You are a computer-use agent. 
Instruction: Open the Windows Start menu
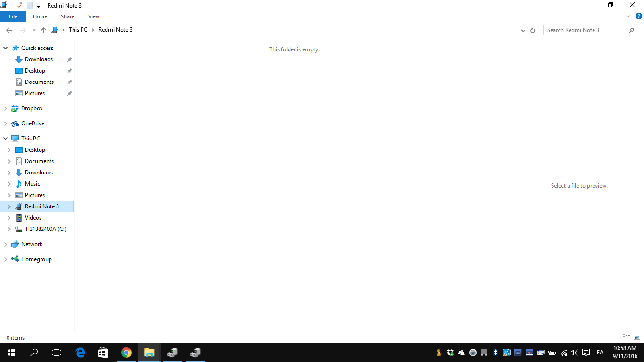[x=11, y=353]
